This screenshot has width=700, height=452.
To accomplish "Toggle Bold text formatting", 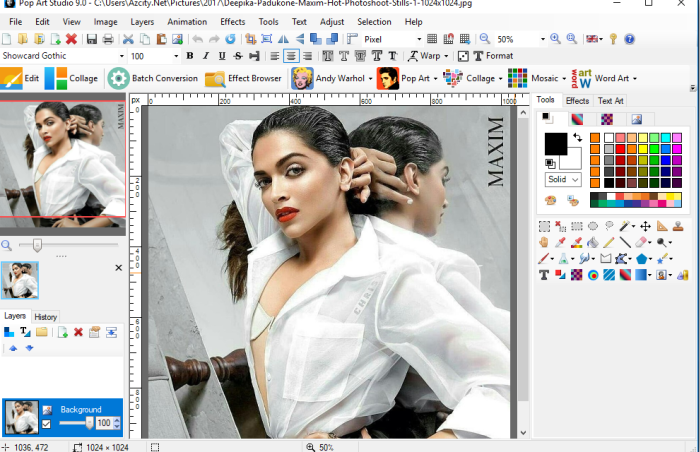I will [x=190, y=56].
